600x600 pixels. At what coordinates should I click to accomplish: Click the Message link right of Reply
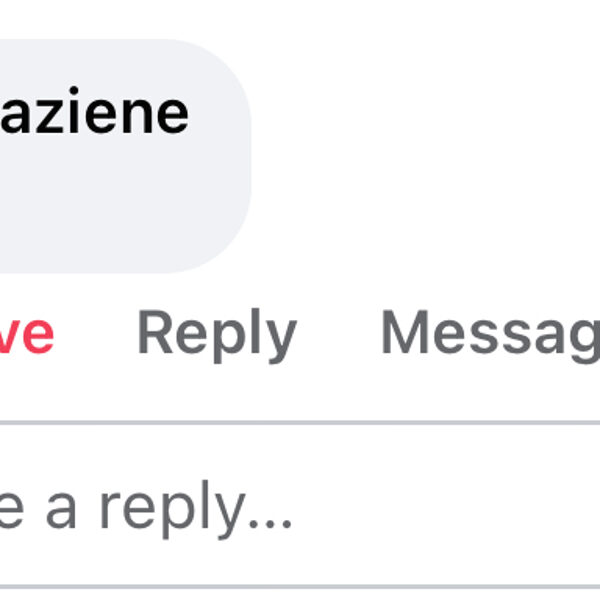[x=490, y=334]
